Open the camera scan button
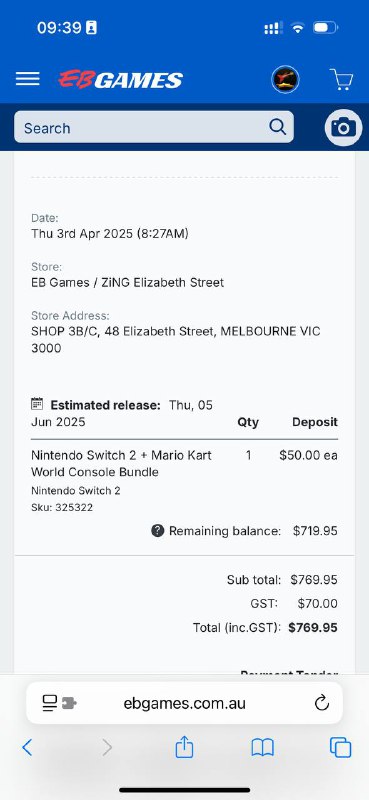The image size is (369, 800). click(x=343, y=128)
